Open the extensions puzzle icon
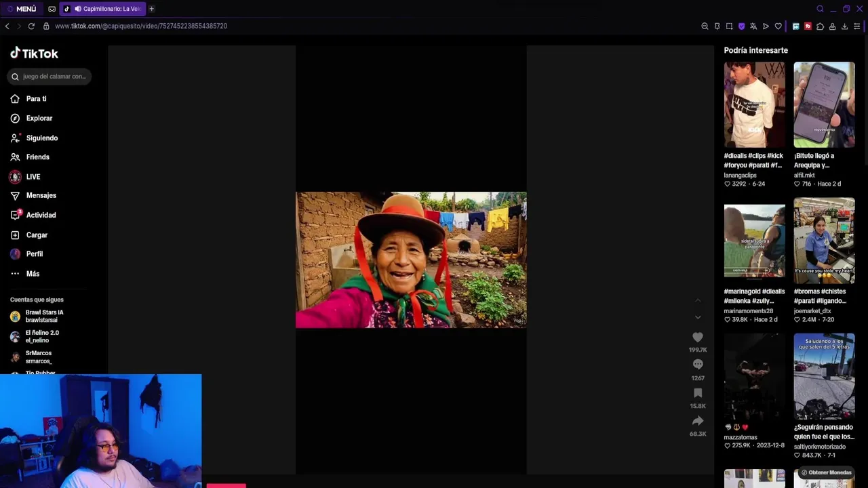This screenshot has height=488, width=868. click(x=820, y=26)
